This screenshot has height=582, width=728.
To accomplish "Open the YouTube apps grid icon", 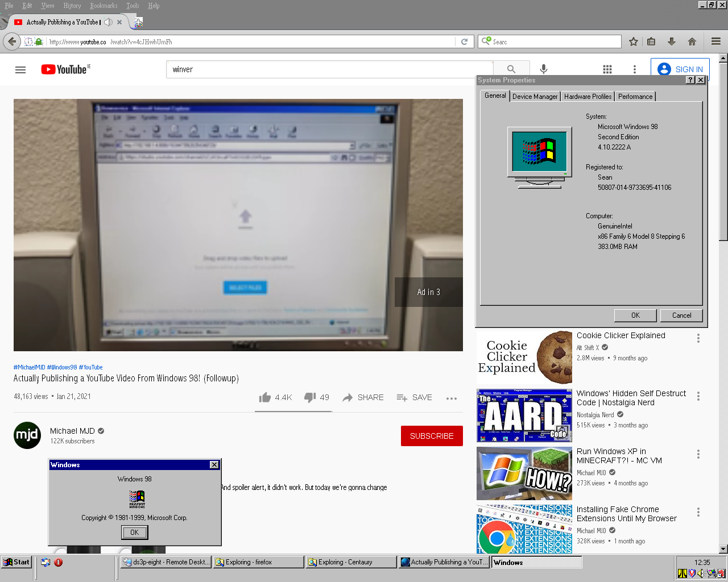I will click(607, 69).
